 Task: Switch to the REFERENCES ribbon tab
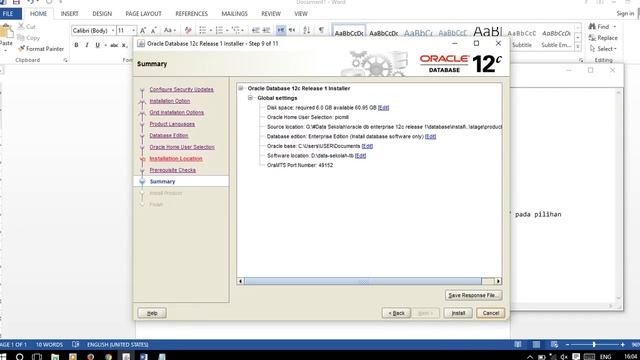[x=191, y=13]
